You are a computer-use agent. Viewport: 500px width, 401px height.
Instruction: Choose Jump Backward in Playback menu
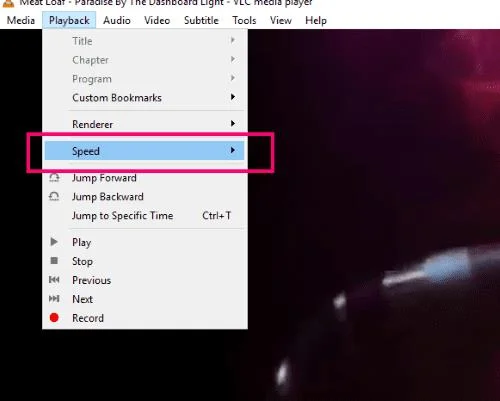[x=145, y=197]
